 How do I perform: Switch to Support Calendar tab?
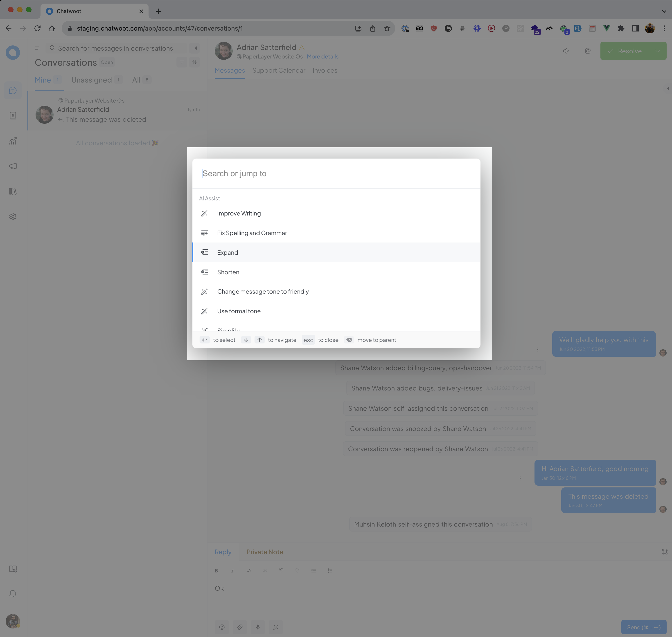click(x=279, y=70)
